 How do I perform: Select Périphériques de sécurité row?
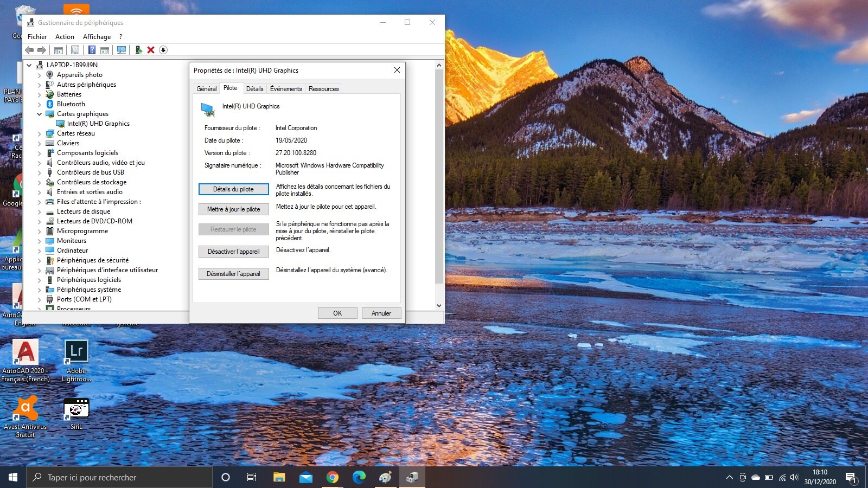pos(92,260)
